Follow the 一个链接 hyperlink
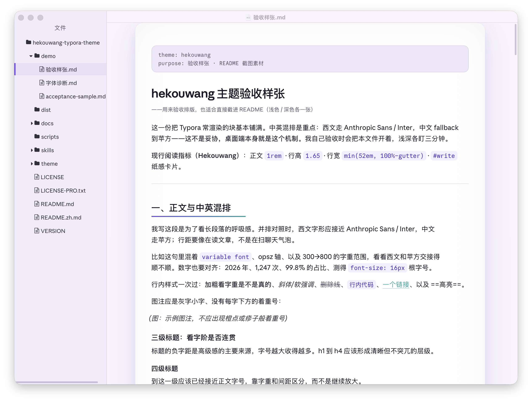Screen dimensions: 532x402 click(x=396, y=284)
